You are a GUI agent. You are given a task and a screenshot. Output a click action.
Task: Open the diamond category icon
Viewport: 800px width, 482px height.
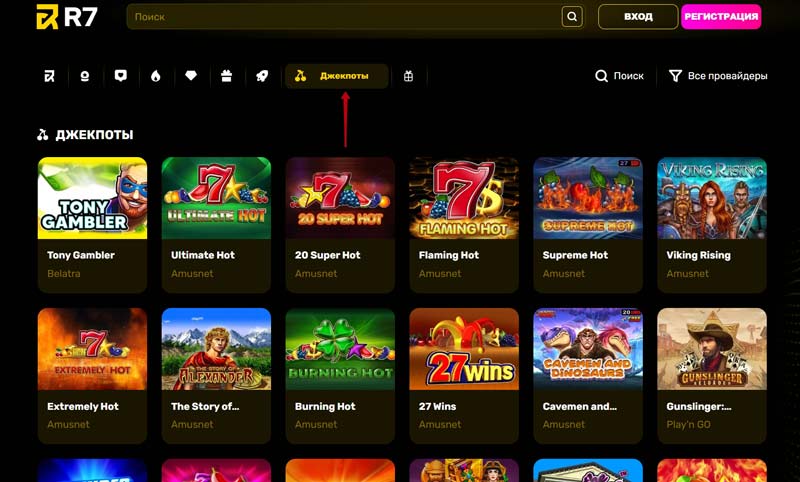pos(191,76)
